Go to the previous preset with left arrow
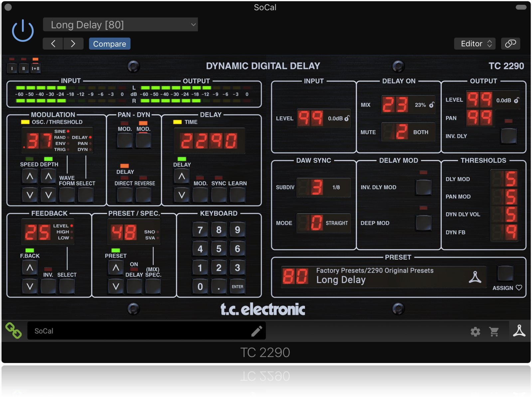The width and height of the screenshot is (532, 397). pos(53,44)
